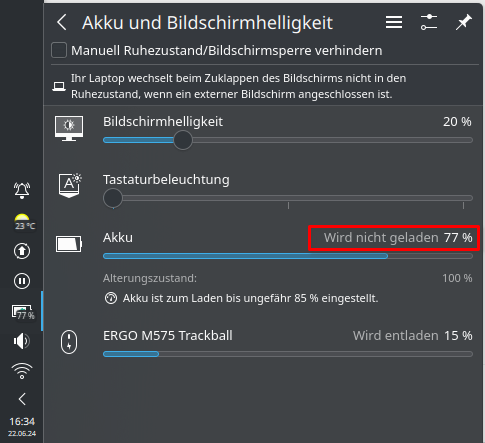Pin the popup open with pin icon
The width and height of the screenshot is (485, 443).
[x=464, y=22]
